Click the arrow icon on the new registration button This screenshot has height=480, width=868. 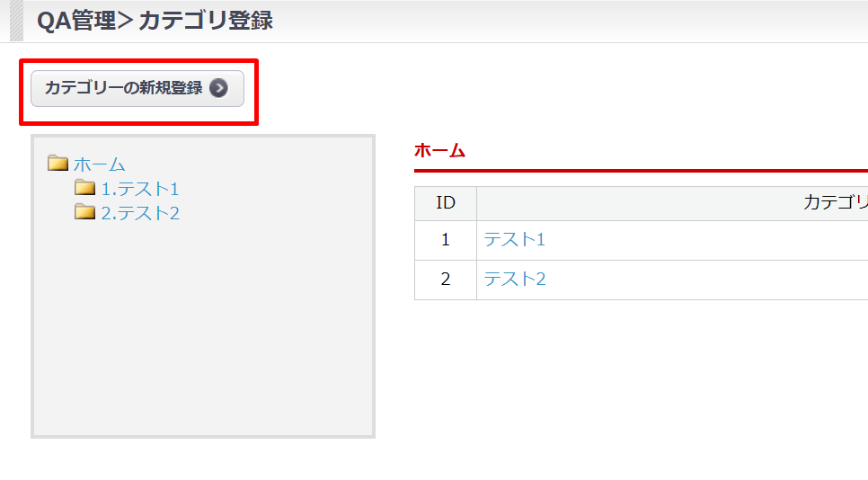click(218, 88)
